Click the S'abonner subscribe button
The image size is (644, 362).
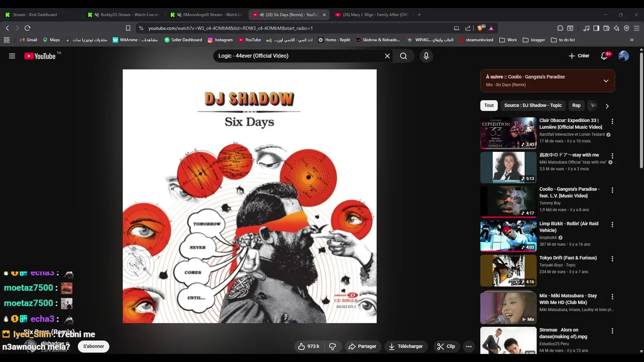click(x=94, y=346)
